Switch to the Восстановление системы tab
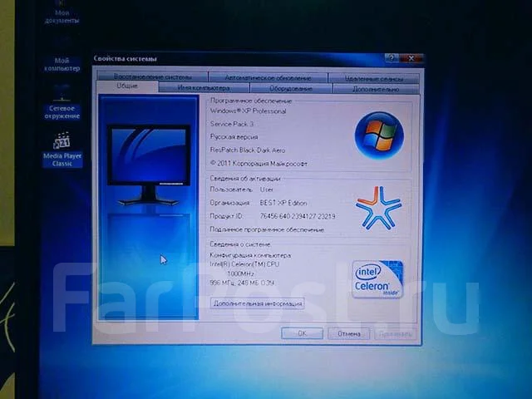The width and height of the screenshot is (532, 399). pos(152,76)
